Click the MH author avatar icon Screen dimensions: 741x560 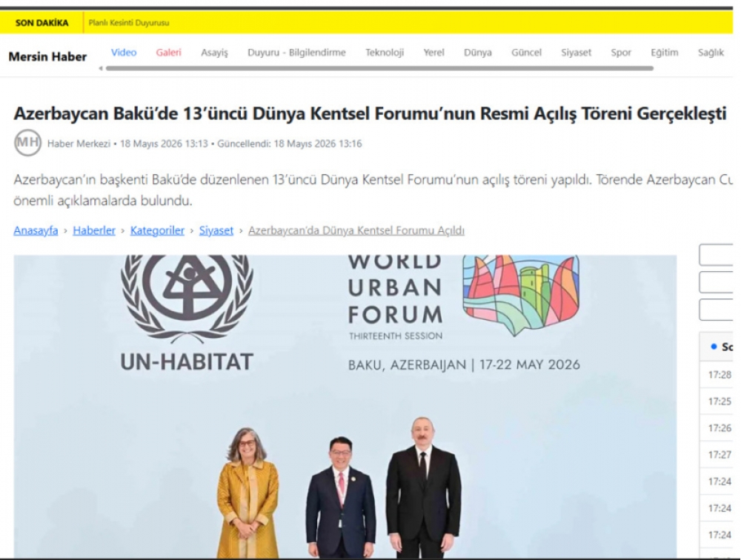28,142
